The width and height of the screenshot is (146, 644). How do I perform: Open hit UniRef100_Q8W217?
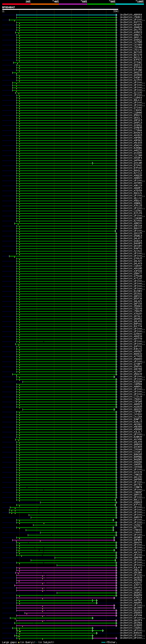click(131, 35)
